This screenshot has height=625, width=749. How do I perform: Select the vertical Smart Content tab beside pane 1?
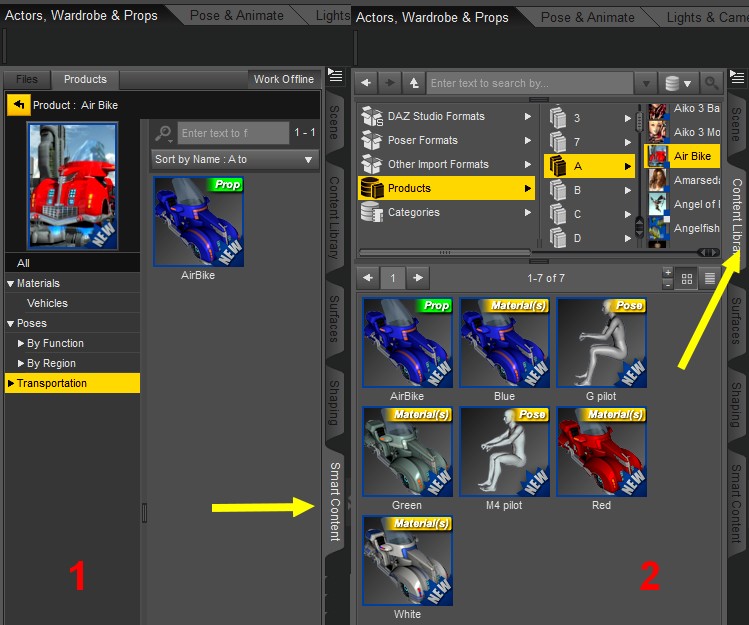point(335,501)
